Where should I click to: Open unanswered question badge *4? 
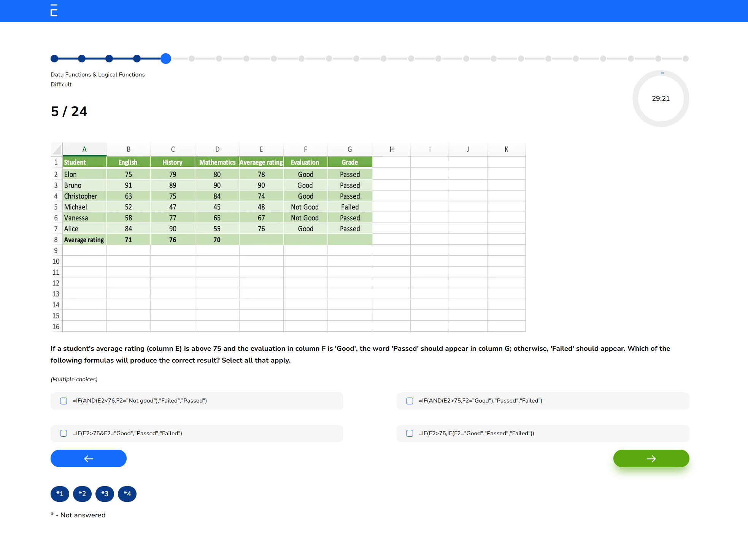coord(127,494)
